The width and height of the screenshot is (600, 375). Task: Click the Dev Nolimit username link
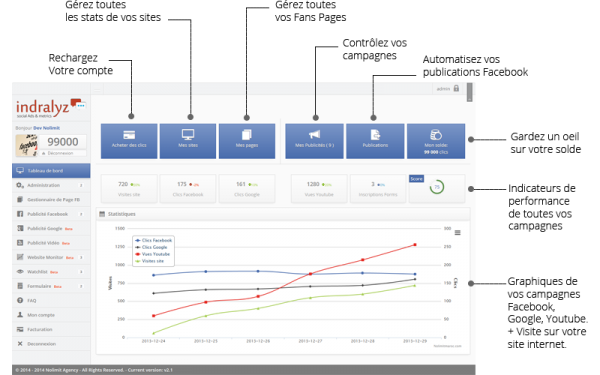pyautogui.click(x=47, y=128)
